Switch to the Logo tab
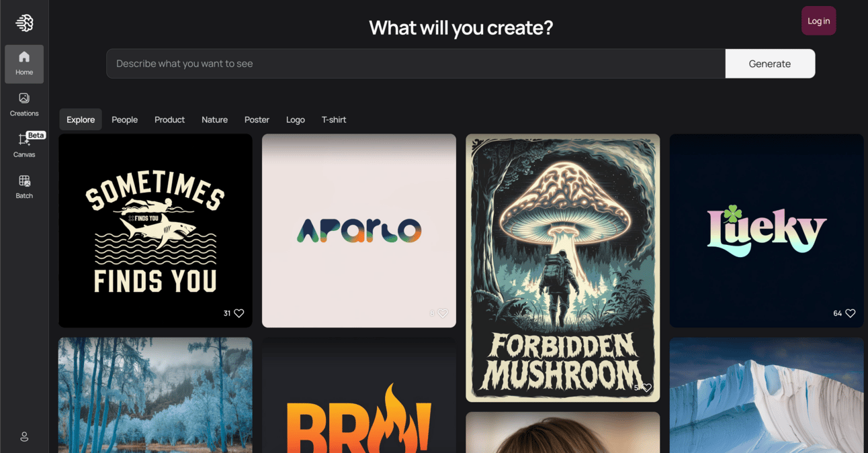The width and height of the screenshot is (868, 453). 296,119
